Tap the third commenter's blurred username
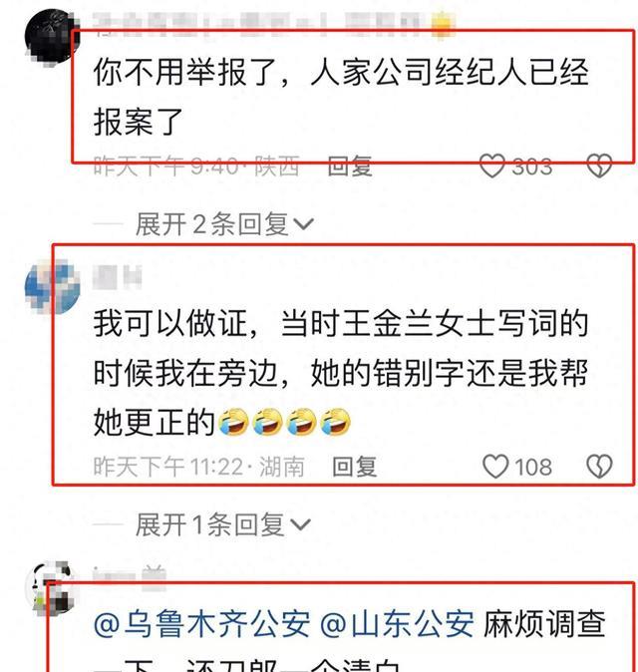This screenshot has height=672, width=638. coord(130,577)
